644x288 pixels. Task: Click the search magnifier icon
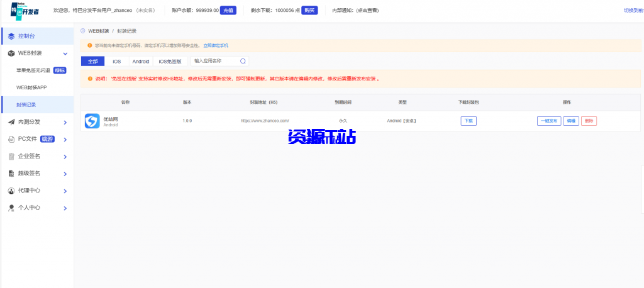click(x=243, y=61)
